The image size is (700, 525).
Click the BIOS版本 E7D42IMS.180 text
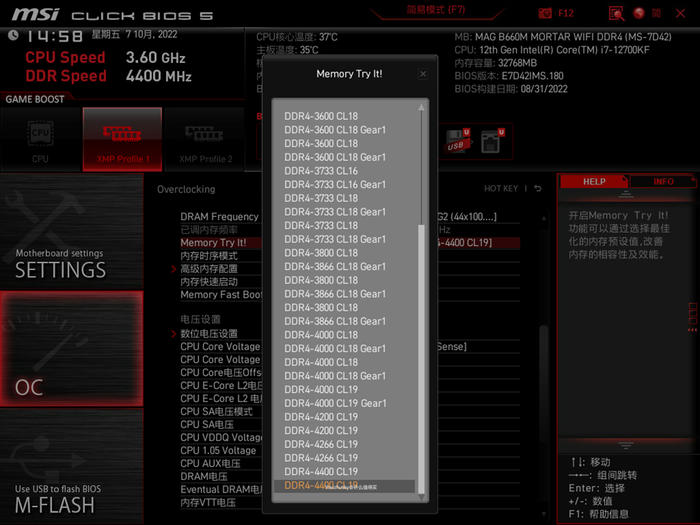(x=509, y=76)
